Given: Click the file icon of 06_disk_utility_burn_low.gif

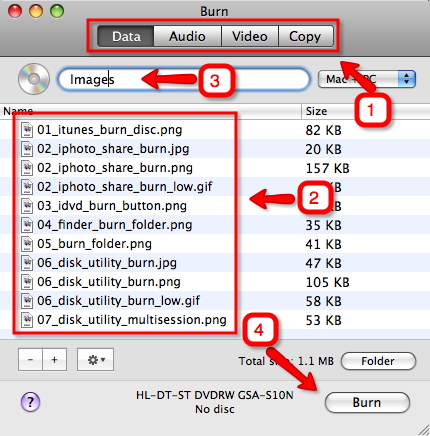Looking at the screenshot, I should pyautogui.click(x=27, y=301).
